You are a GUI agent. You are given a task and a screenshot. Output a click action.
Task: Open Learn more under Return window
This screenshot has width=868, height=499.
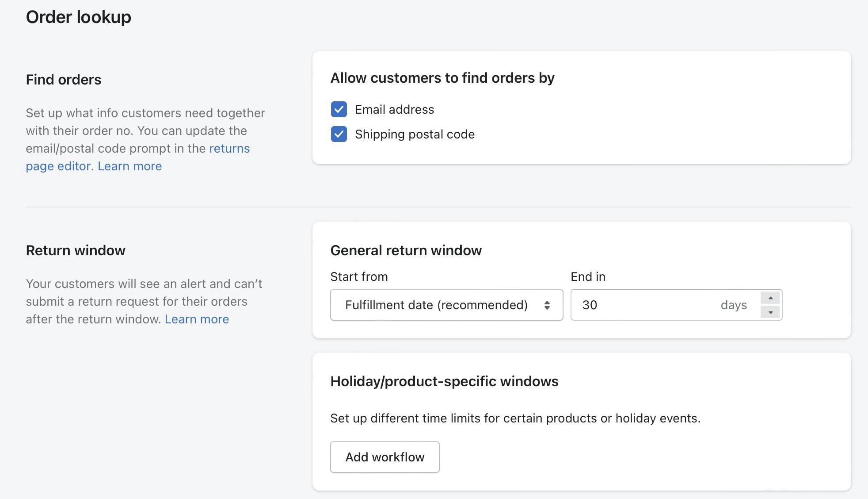[197, 319]
